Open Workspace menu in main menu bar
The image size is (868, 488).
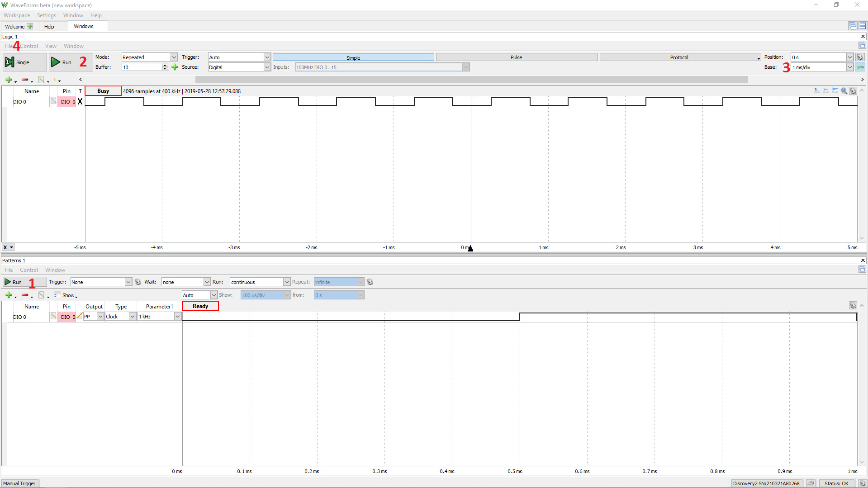tap(17, 15)
